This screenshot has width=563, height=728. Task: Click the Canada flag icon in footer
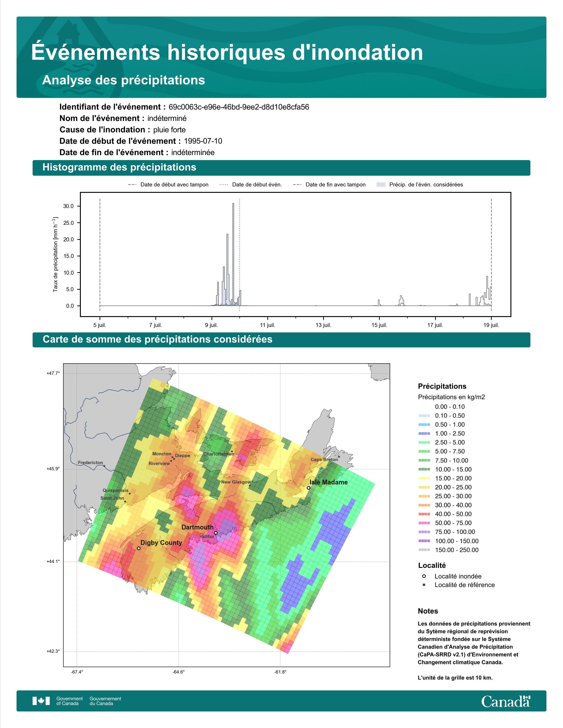click(41, 701)
